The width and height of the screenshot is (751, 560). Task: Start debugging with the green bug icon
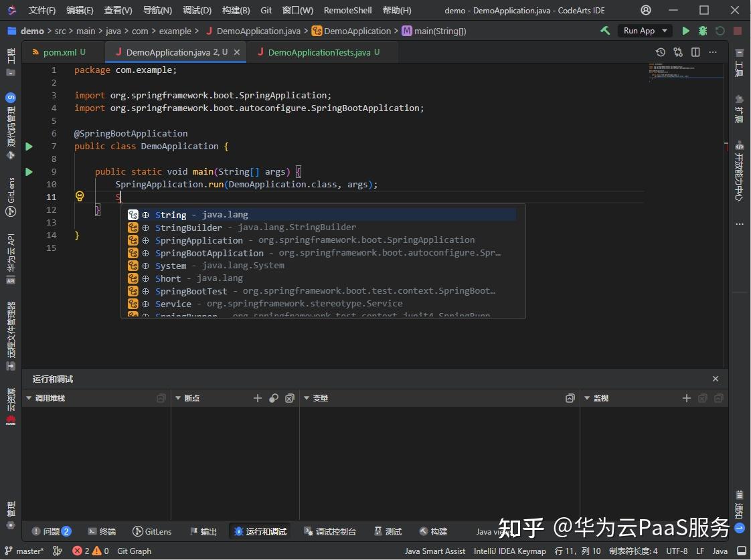pyautogui.click(x=702, y=31)
